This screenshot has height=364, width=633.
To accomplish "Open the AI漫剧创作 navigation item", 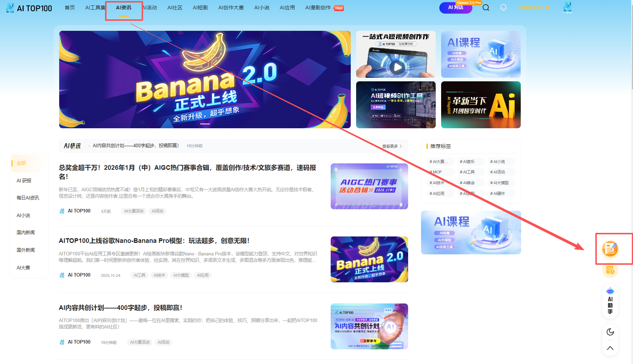I will click(318, 8).
